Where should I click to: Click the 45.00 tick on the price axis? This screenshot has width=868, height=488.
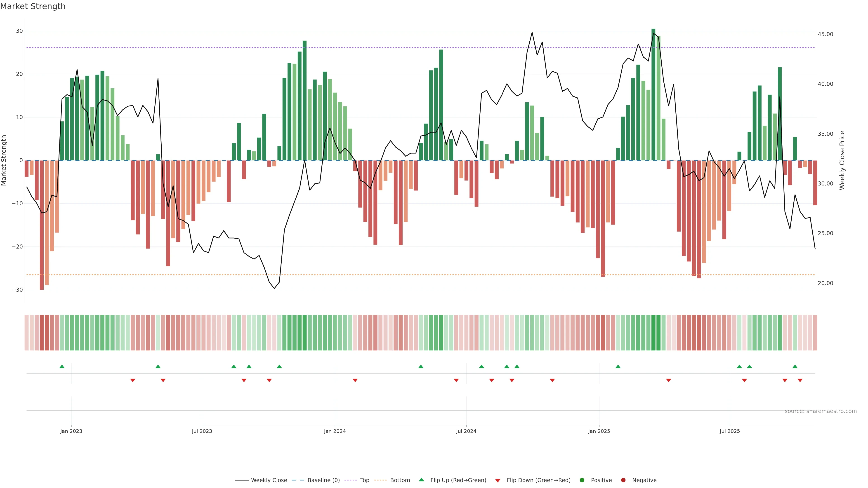pyautogui.click(x=825, y=34)
